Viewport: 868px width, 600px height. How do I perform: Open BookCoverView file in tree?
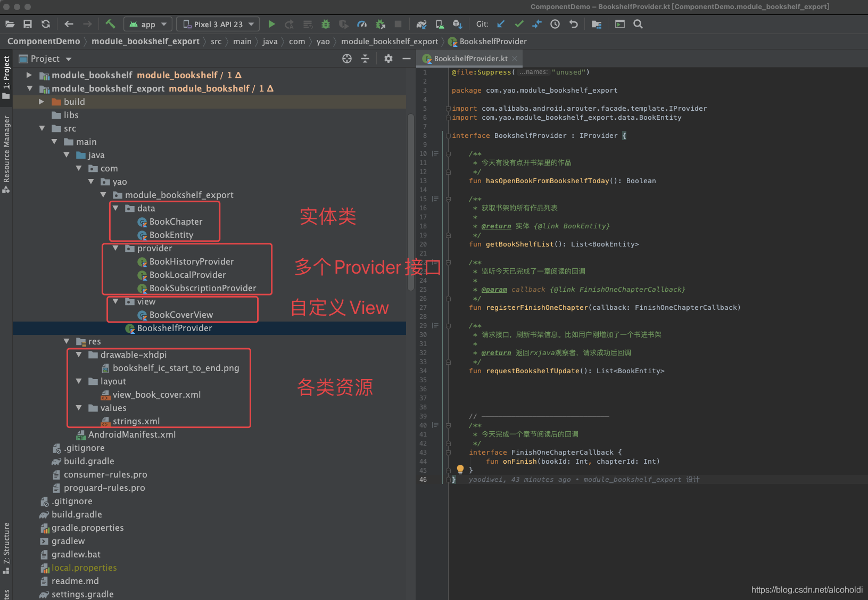(181, 315)
